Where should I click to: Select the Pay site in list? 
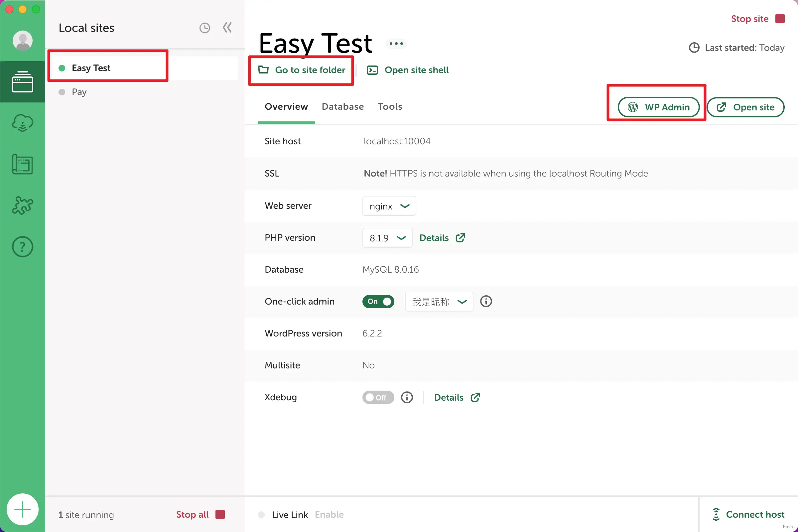pyautogui.click(x=79, y=92)
